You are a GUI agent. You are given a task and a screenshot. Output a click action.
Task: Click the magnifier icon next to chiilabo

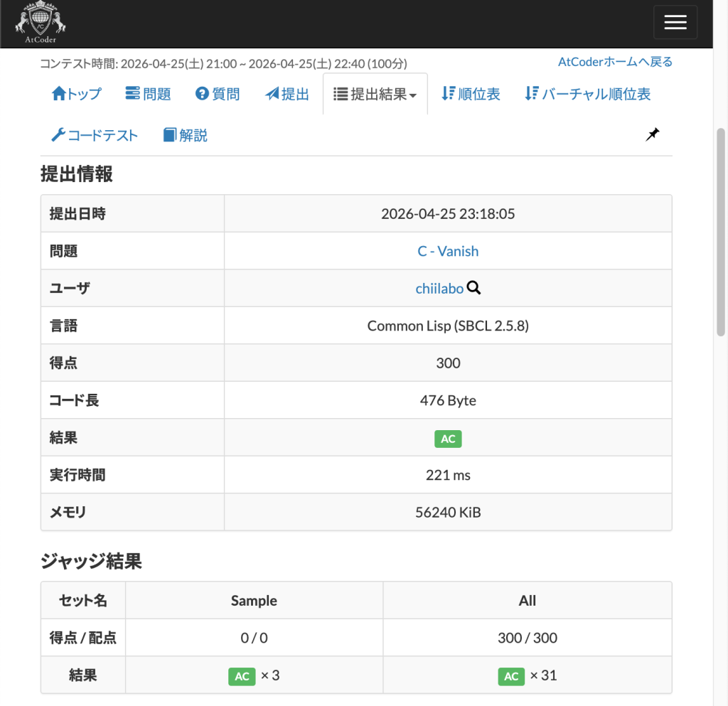(473, 288)
